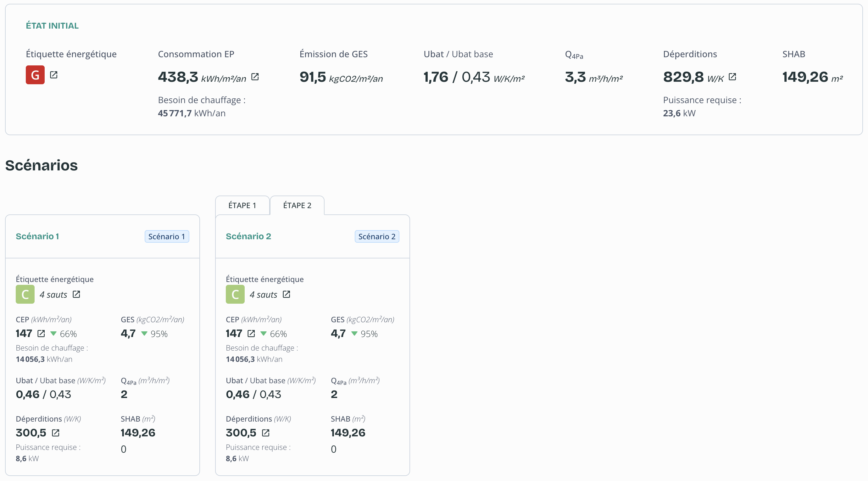Switch to the ÉTAPE 1 tab

click(242, 205)
